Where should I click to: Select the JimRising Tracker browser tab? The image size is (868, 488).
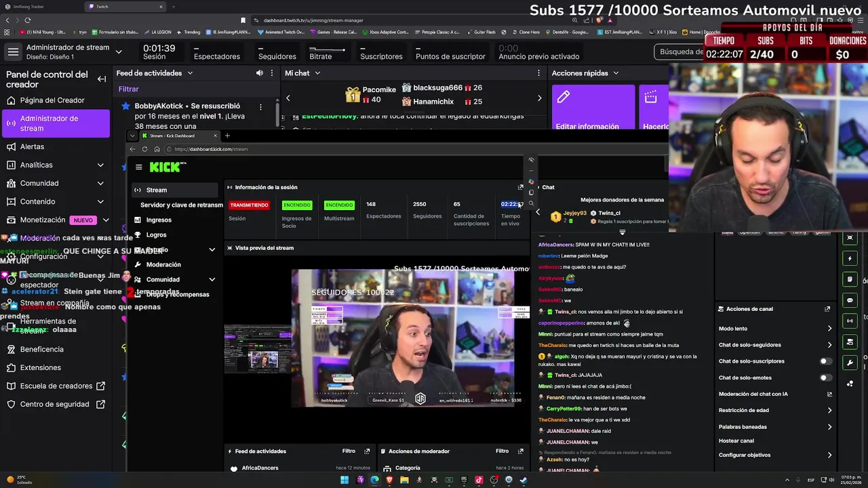pyautogui.click(x=42, y=7)
